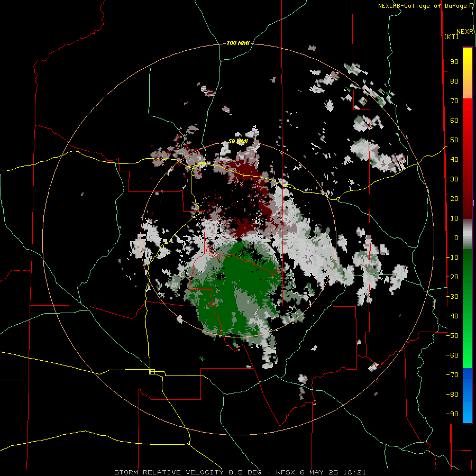Click the -10 value on the velocity scale
Viewport: 476px width, 476px height.
click(x=452, y=258)
